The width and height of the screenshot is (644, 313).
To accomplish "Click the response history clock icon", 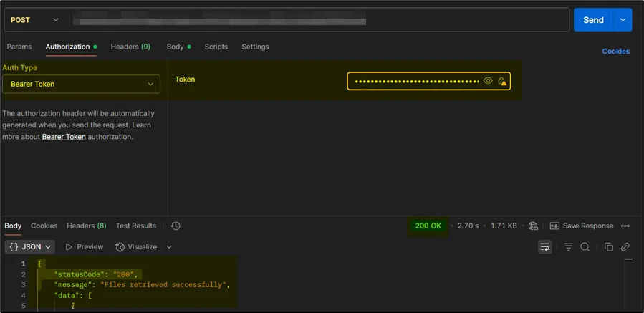I will point(176,226).
